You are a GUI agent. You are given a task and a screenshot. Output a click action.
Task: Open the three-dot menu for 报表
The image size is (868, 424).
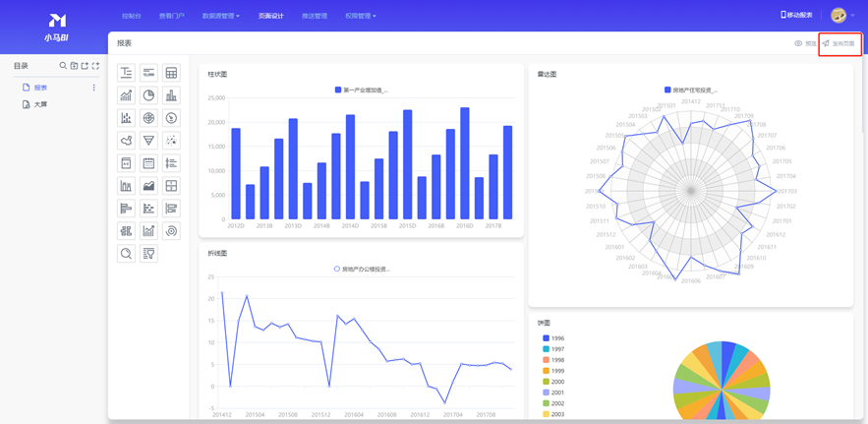pos(93,88)
